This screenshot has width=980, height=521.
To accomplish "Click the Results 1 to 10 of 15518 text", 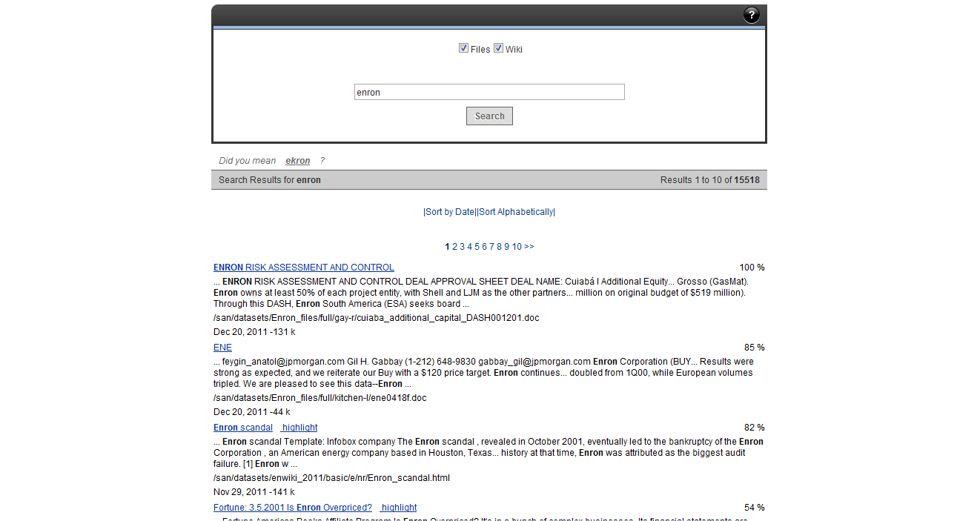I will click(710, 180).
